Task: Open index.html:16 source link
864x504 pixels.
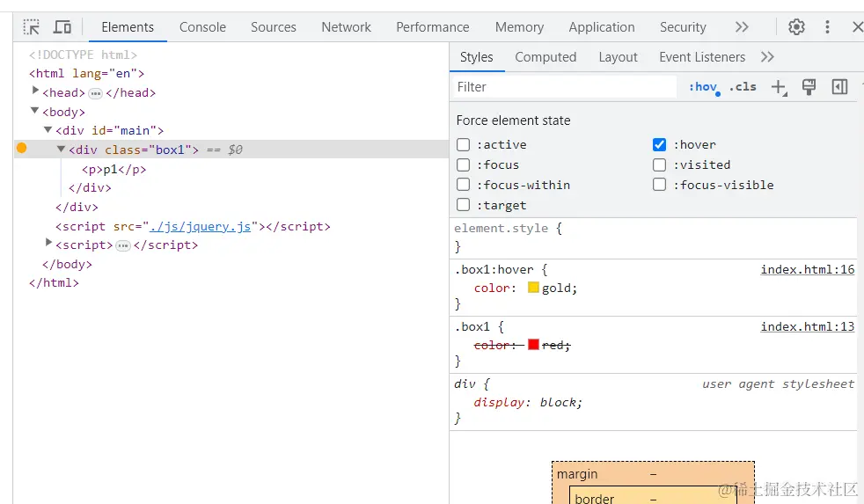Action: [807, 269]
